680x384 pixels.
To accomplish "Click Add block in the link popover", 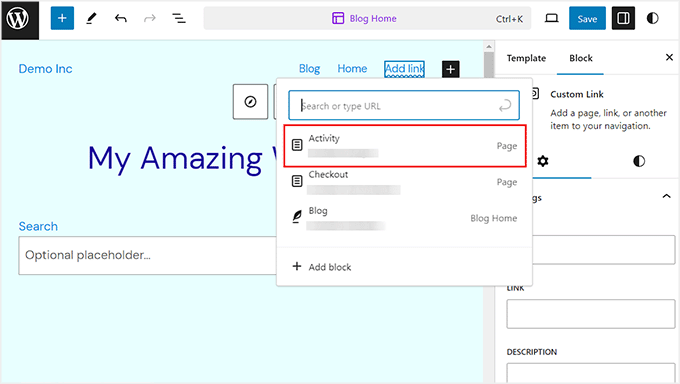I will pos(321,267).
